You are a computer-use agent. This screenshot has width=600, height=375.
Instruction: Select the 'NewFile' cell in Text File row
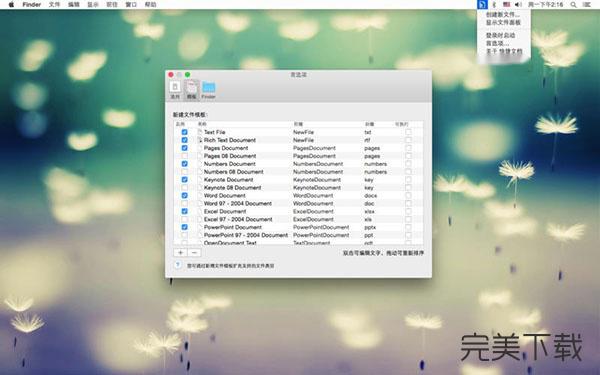pyautogui.click(x=303, y=132)
